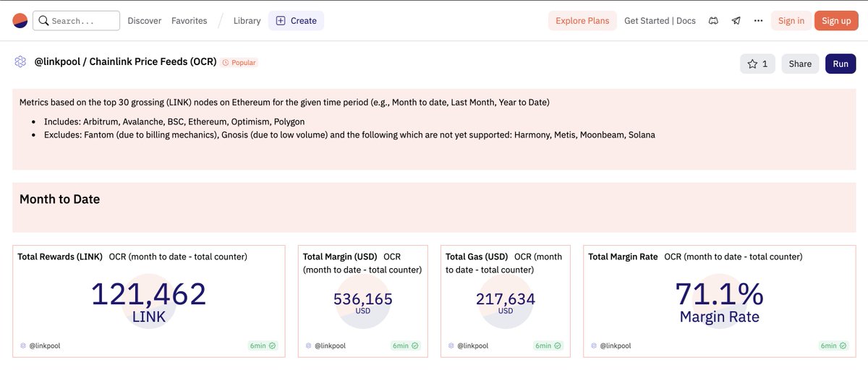
Task: Open the @linkpool / Chainlink Price Feeds title
Action: pos(126,62)
